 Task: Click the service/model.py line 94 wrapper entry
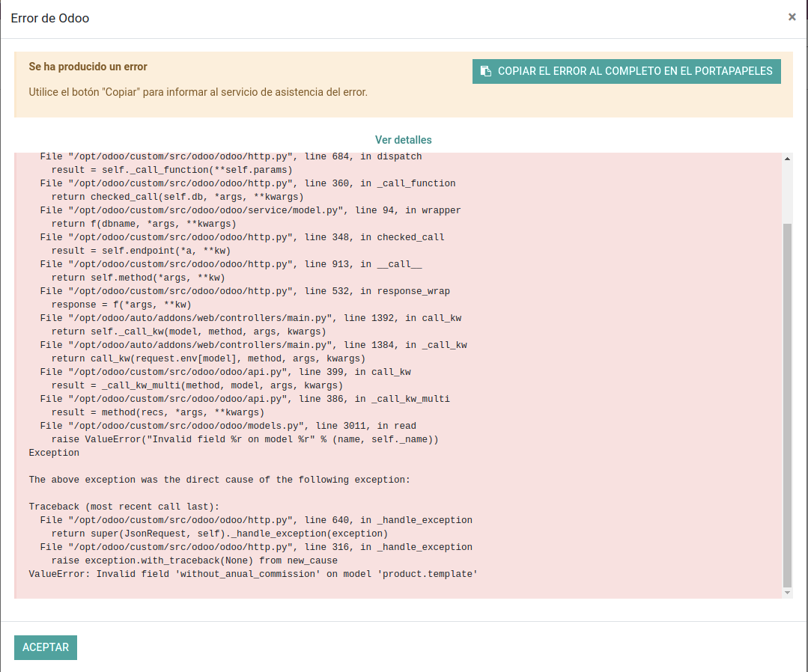250,210
